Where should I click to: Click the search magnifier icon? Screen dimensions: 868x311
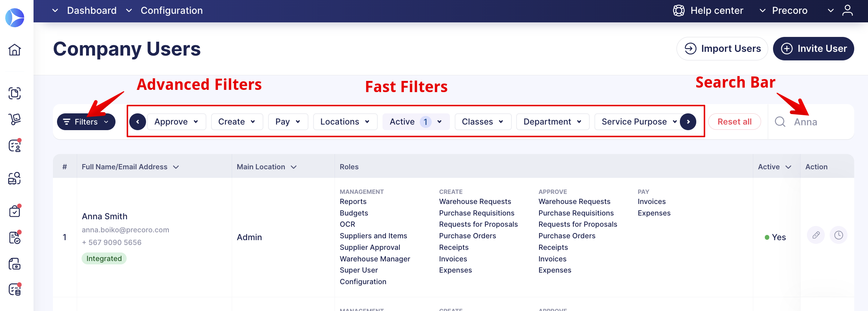pos(780,122)
